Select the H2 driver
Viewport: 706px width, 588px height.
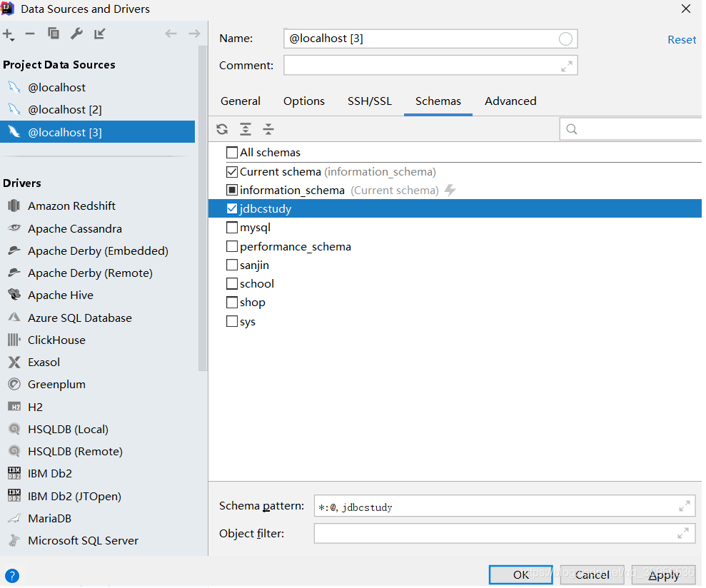[x=35, y=407]
